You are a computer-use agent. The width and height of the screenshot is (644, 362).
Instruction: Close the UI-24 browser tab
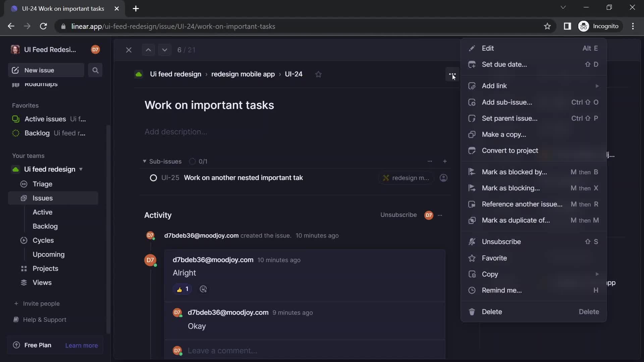click(x=117, y=9)
